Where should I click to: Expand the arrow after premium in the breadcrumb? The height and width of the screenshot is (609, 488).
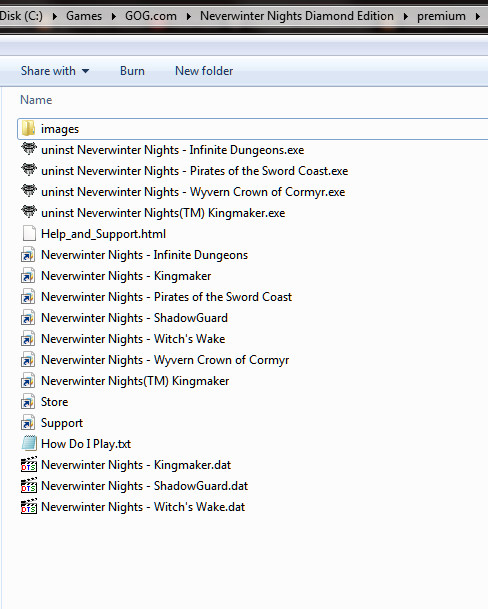tap(478, 16)
